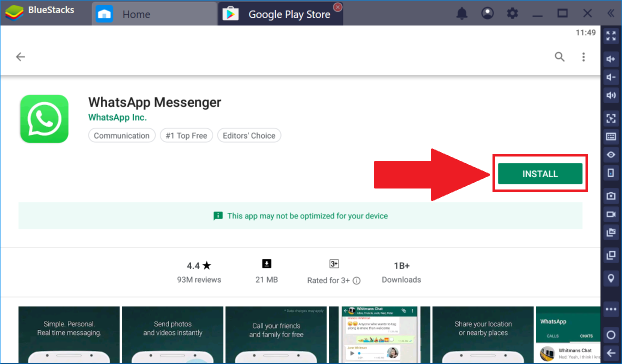
Task: Open keyboard controls in sidebar
Action: pos(610,136)
